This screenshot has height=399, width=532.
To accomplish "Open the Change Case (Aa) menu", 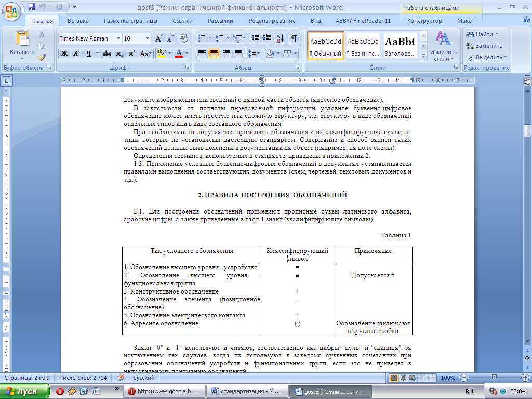I will coord(145,54).
